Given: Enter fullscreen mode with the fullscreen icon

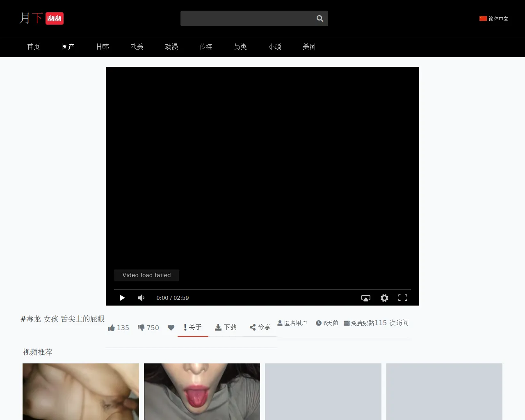Looking at the screenshot, I should tap(402, 298).
